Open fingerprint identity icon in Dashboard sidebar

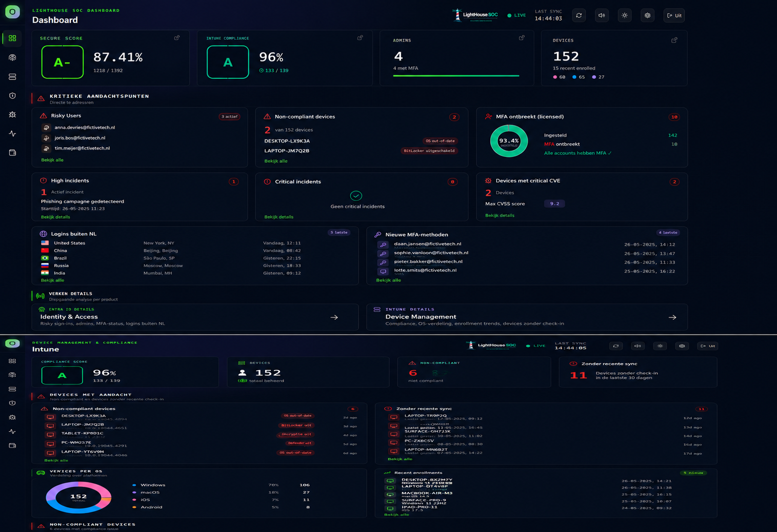click(12, 57)
